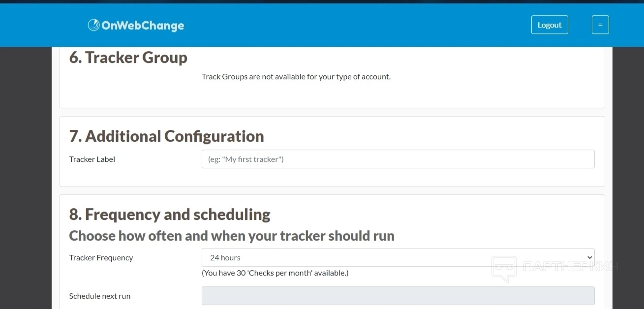Select the '6. Tracker Group' heading
This screenshot has width=644, height=309.
128,58
